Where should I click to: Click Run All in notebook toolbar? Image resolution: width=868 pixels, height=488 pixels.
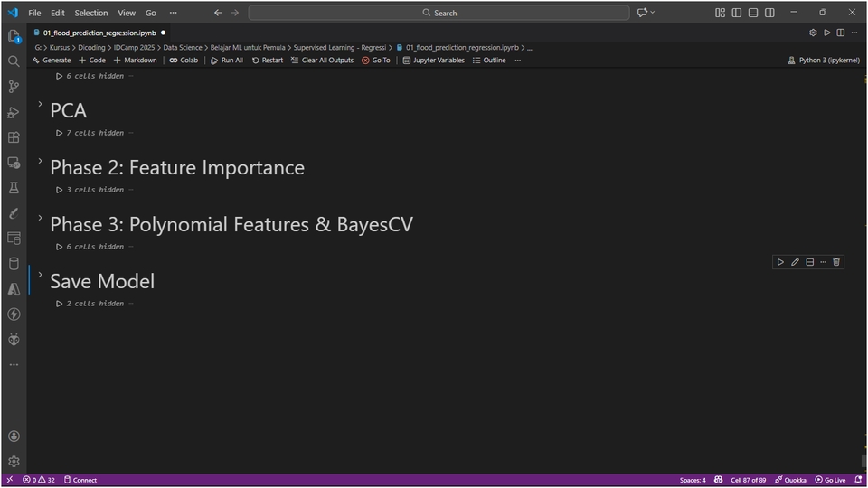click(x=226, y=61)
